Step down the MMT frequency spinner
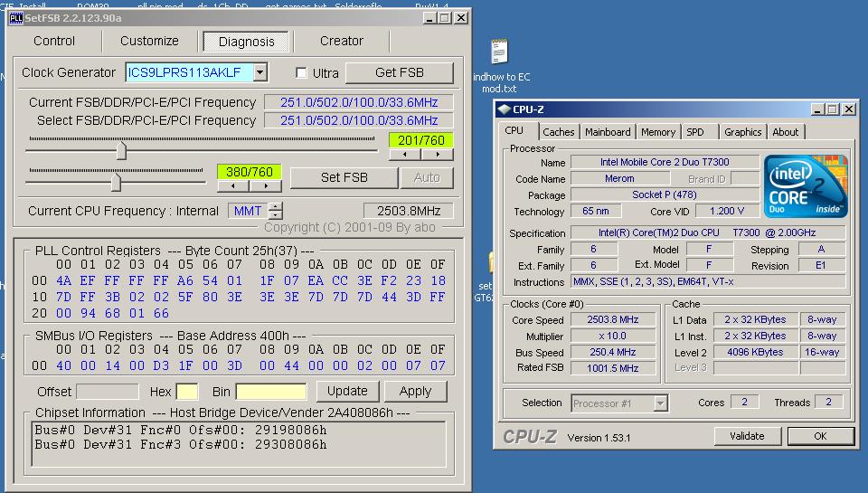The height and width of the screenshot is (493, 868). point(275,215)
